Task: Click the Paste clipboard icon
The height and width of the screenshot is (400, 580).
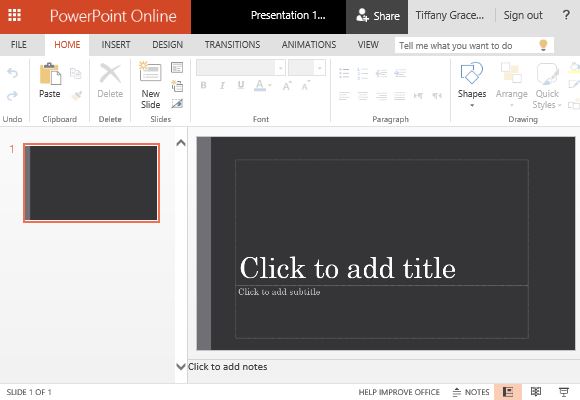Action: [50, 74]
